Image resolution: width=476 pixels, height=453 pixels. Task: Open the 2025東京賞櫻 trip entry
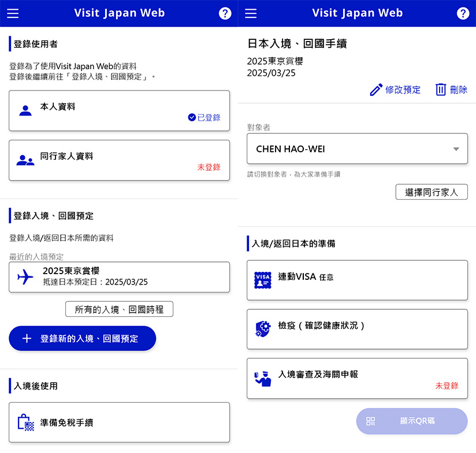(120, 277)
